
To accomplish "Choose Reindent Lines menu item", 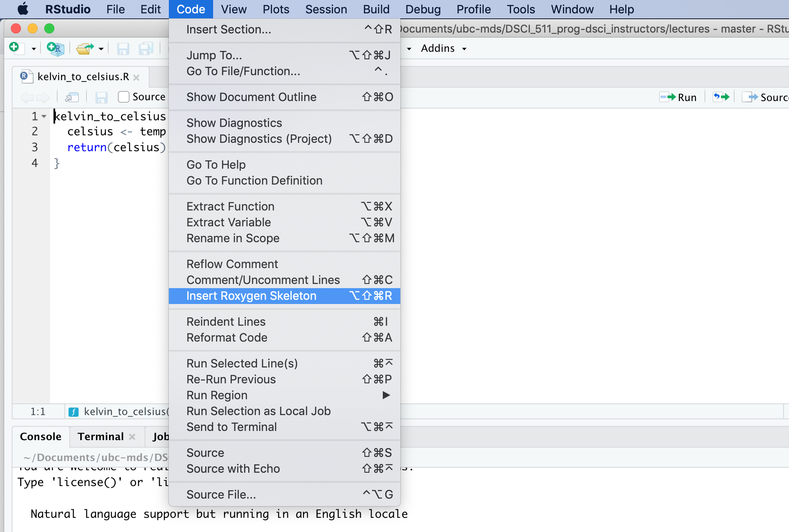I will (x=285, y=322).
